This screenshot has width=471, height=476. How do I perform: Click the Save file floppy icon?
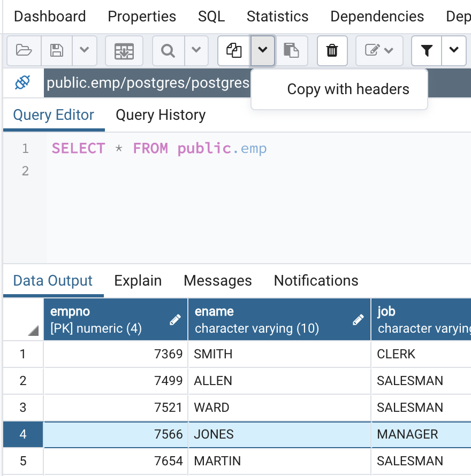click(x=56, y=51)
